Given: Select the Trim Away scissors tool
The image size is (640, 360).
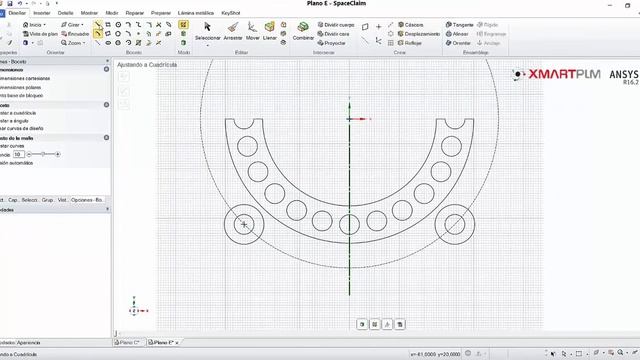Looking at the screenshot, I should coord(159,25).
